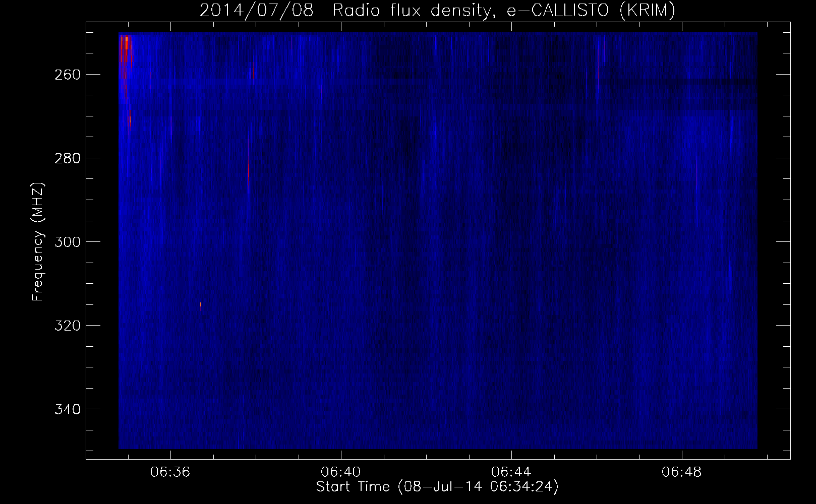
Task: Click the 280 frequency tick label
Action: click(67, 158)
